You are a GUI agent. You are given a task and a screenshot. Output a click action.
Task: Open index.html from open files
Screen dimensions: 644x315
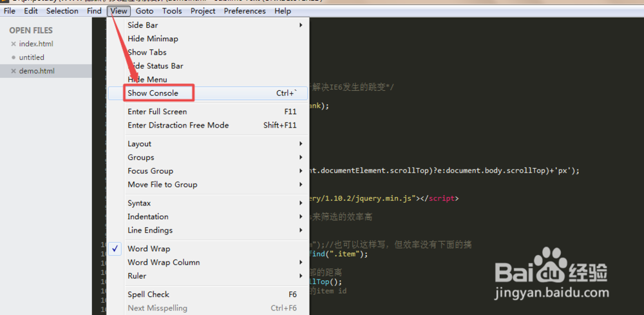coord(36,44)
